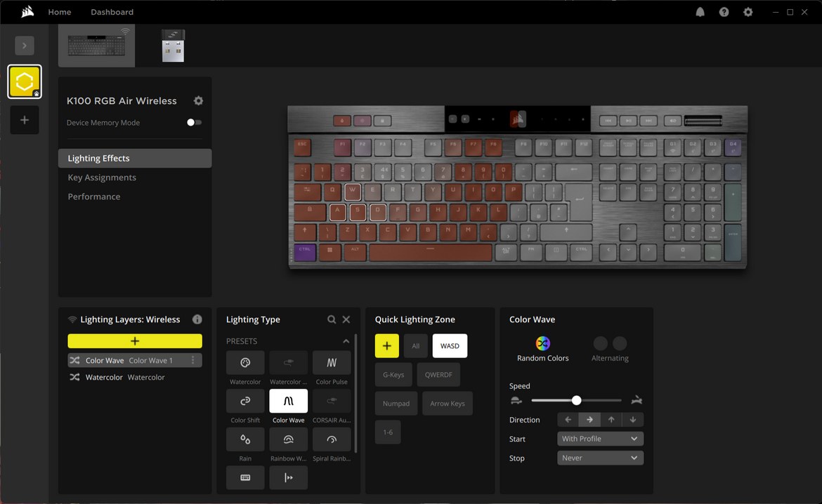Screen dimensions: 822x504
Task: Toggle Device Memory Mode switch
Action: tap(194, 123)
